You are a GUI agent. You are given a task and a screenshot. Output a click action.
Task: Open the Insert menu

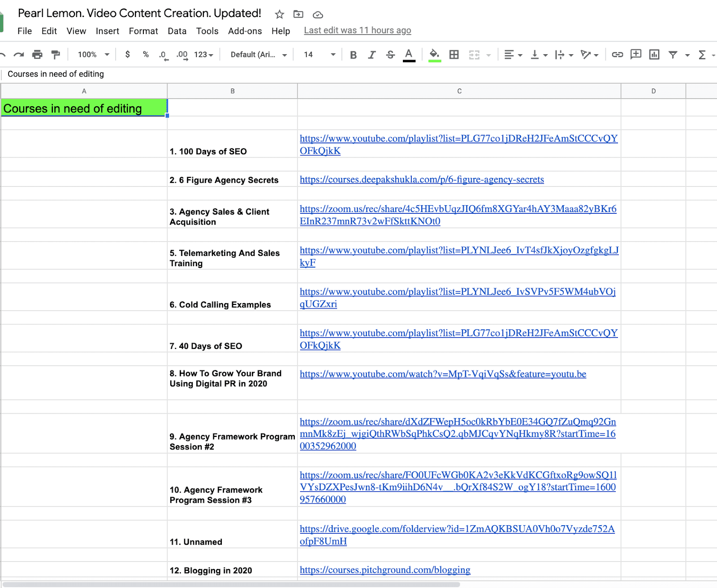(108, 31)
